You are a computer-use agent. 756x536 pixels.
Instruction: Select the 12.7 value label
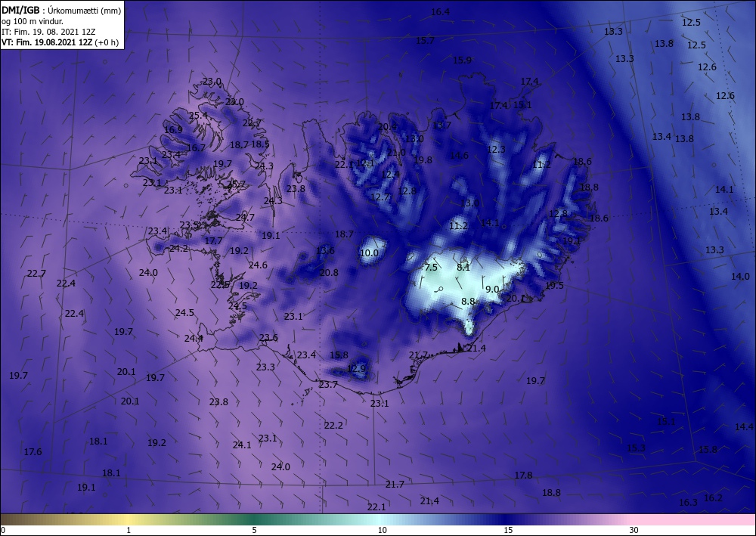380,197
